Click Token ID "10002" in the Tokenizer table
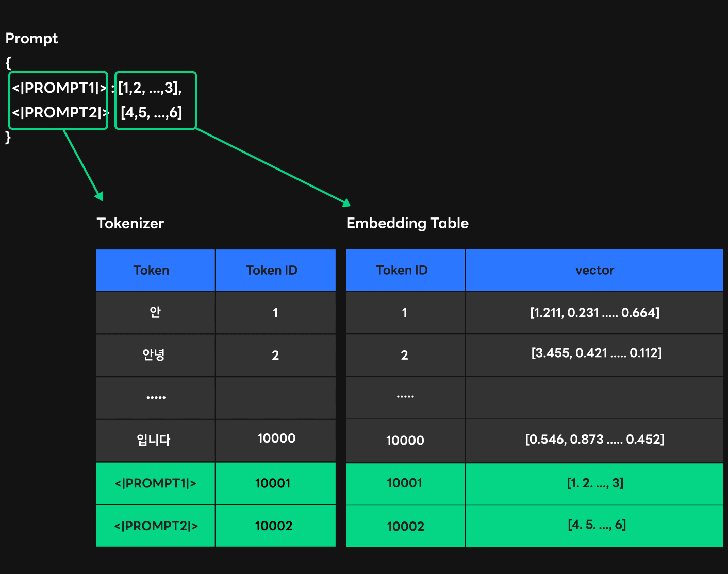 (275, 526)
